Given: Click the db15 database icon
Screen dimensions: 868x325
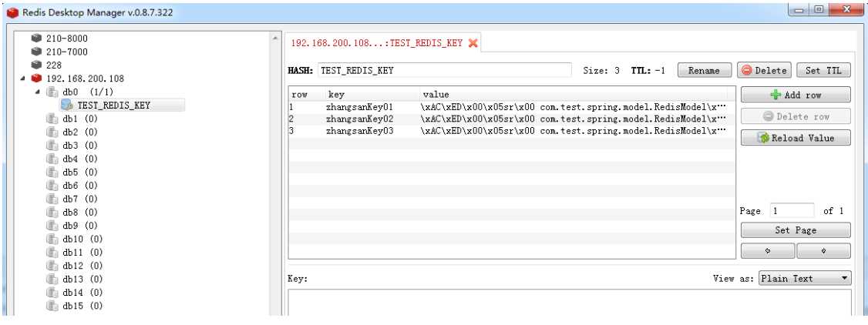Looking at the screenshot, I should point(52,306).
